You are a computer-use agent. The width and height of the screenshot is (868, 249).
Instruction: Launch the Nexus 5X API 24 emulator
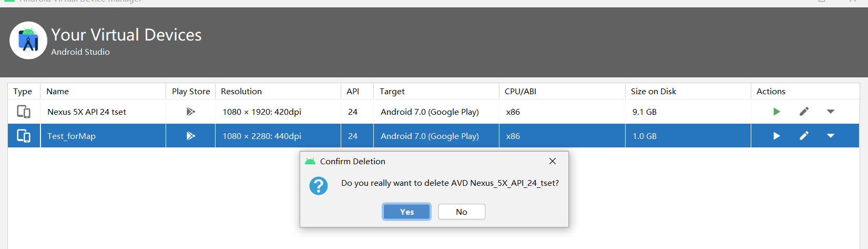click(777, 112)
